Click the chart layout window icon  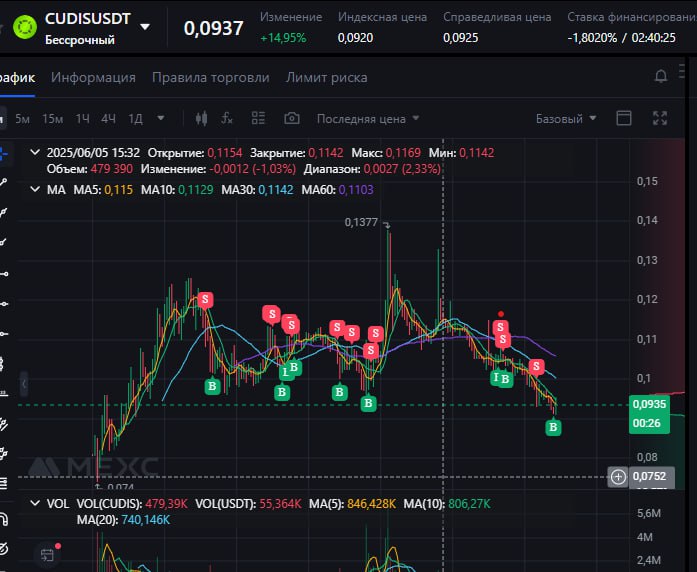[x=624, y=118]
